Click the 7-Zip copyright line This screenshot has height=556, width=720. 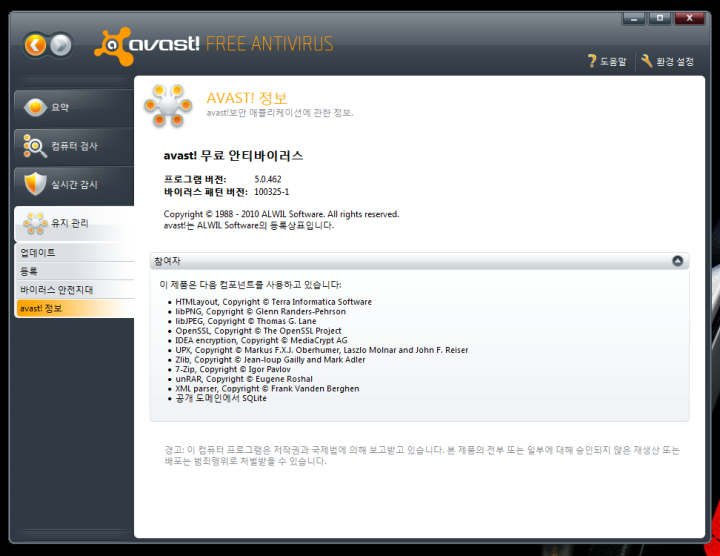[233, 369]
